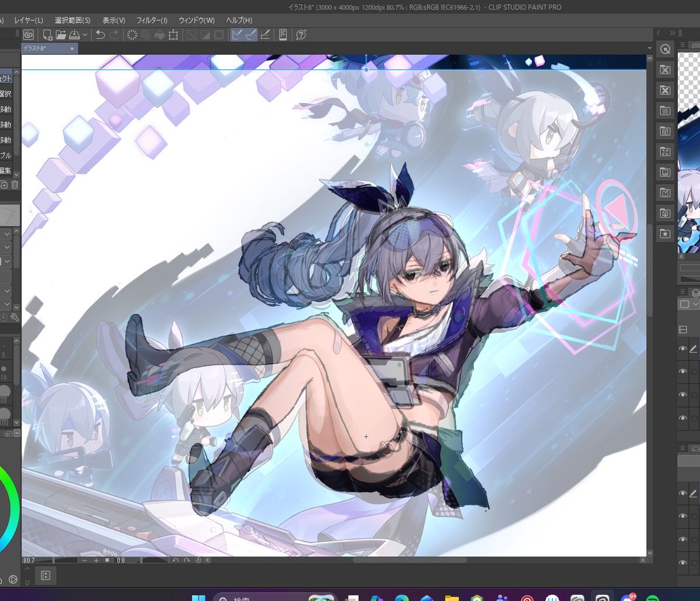The width and height of the screenshot is (700, 601).
Task: Activate Scale/Rotate transform icon
Action: coord(173,35)
